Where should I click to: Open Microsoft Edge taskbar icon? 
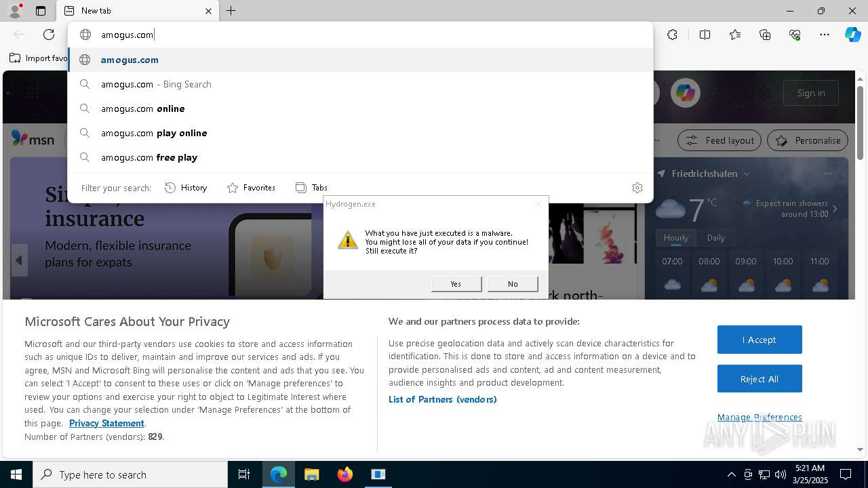(279, 474)
